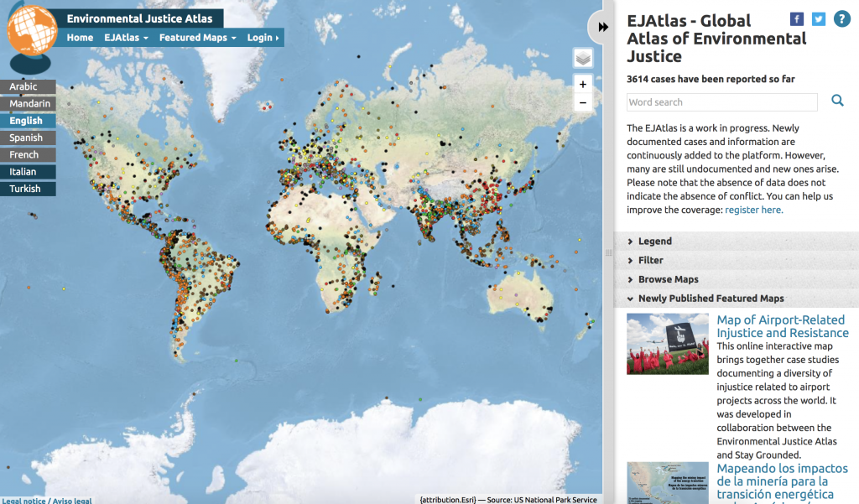Click the magnifying glass search icon

coord(837,100)
